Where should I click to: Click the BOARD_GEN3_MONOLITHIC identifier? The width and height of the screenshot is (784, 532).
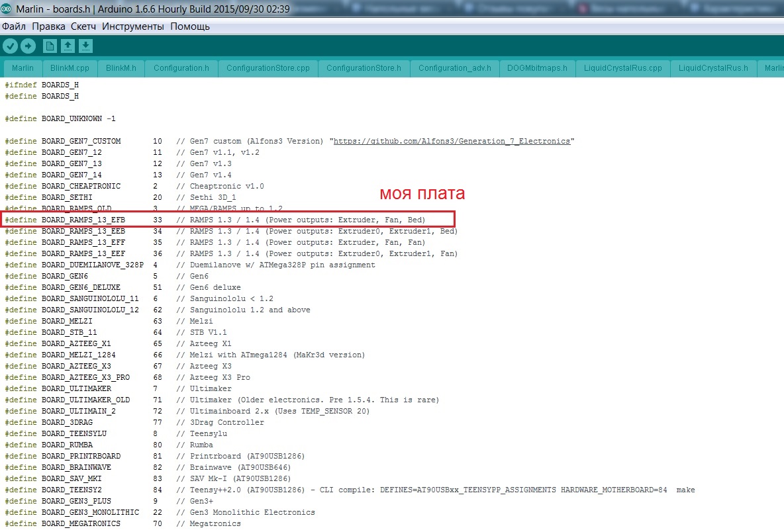(90, 512)
